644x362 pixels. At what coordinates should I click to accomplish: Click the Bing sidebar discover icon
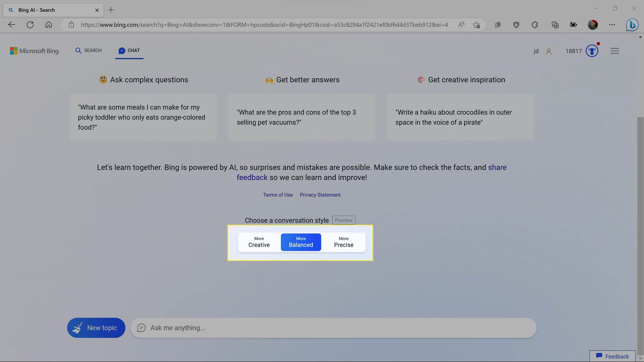[632, 25]
